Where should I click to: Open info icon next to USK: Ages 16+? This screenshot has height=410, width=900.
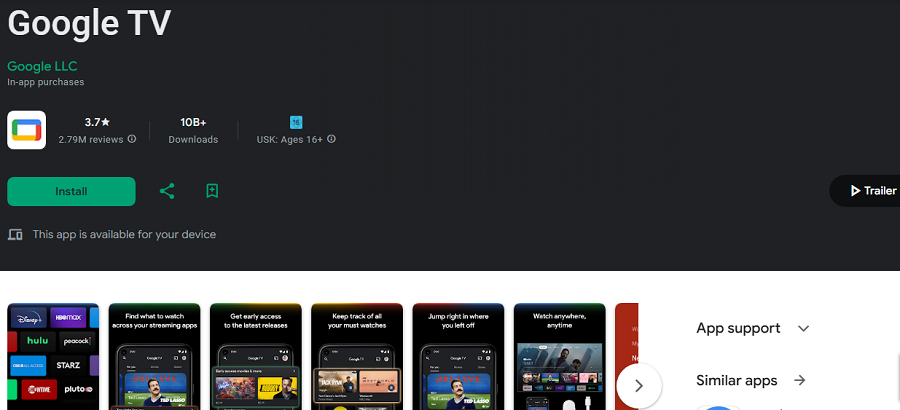(331, 139)
